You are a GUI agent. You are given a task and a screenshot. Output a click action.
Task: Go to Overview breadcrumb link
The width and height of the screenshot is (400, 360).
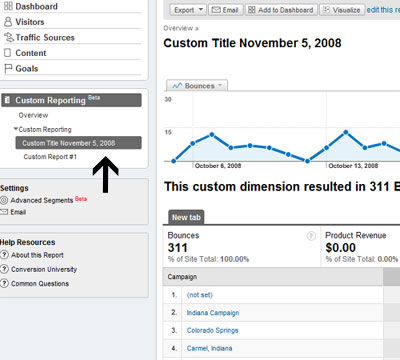click(x=178, y=28)
